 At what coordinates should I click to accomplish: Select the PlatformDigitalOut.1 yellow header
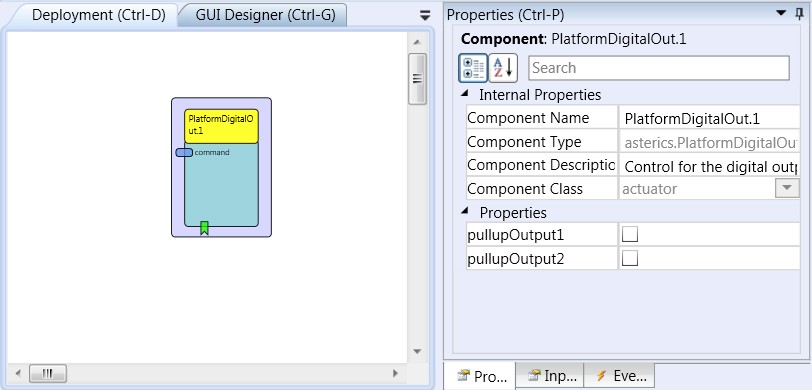pos(221,126)
